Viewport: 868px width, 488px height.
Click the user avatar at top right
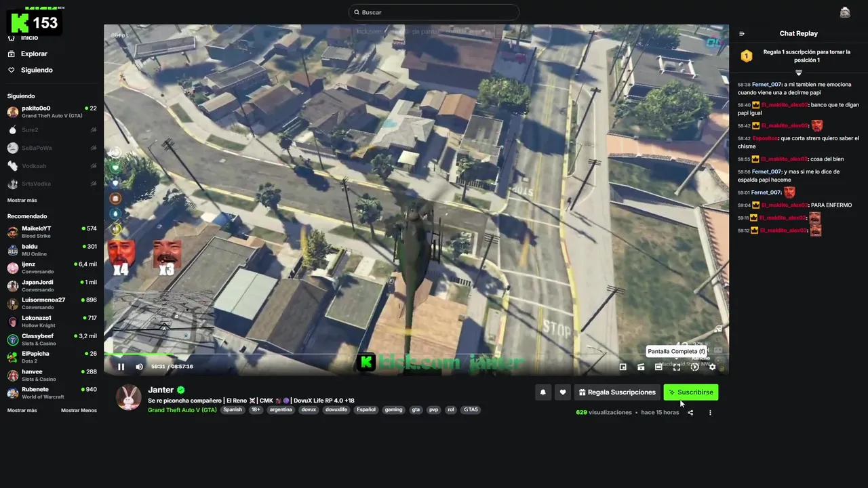(845, 12)
